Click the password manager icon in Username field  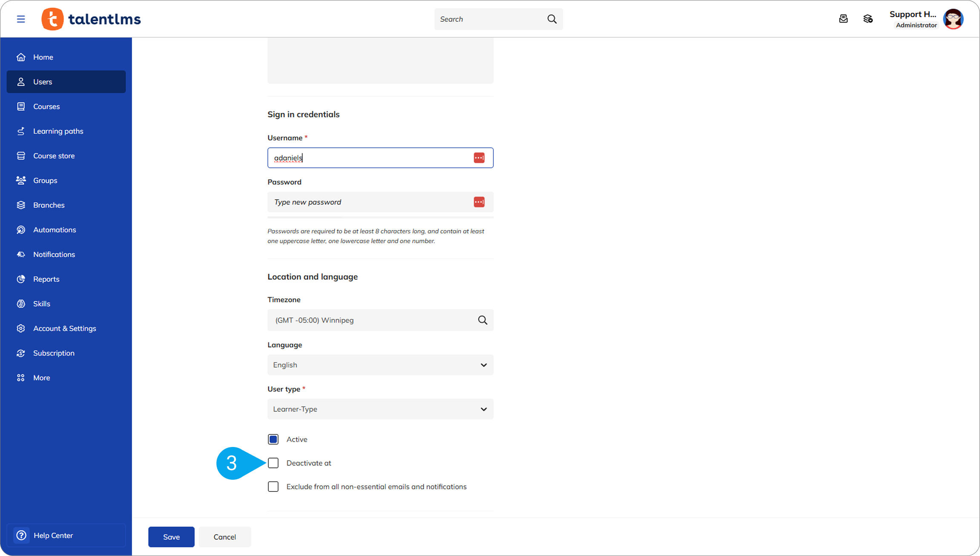[479, 158]
